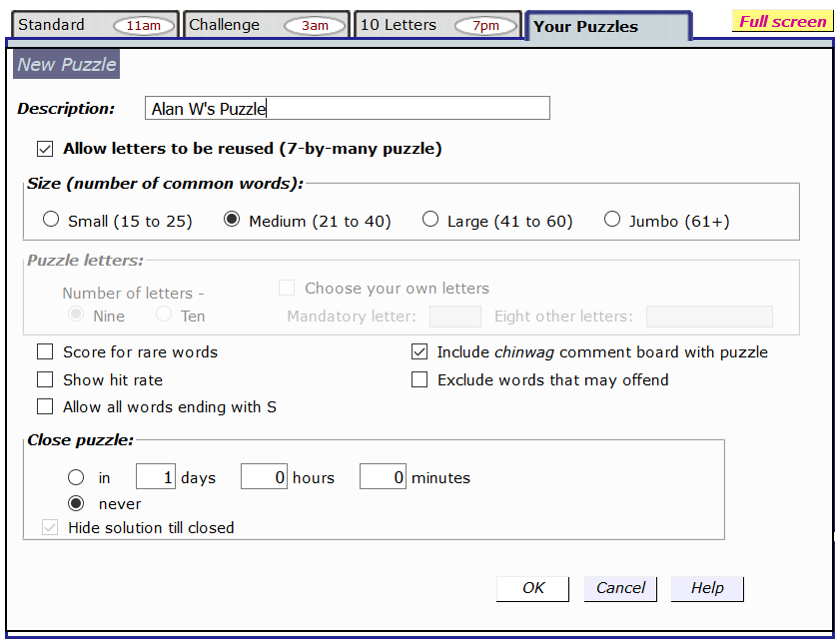Viewport: 839px width, 644px height.
Task: Tick the Show hit rate checkbox
Action: pyautogui.click(x=45, y=379)
